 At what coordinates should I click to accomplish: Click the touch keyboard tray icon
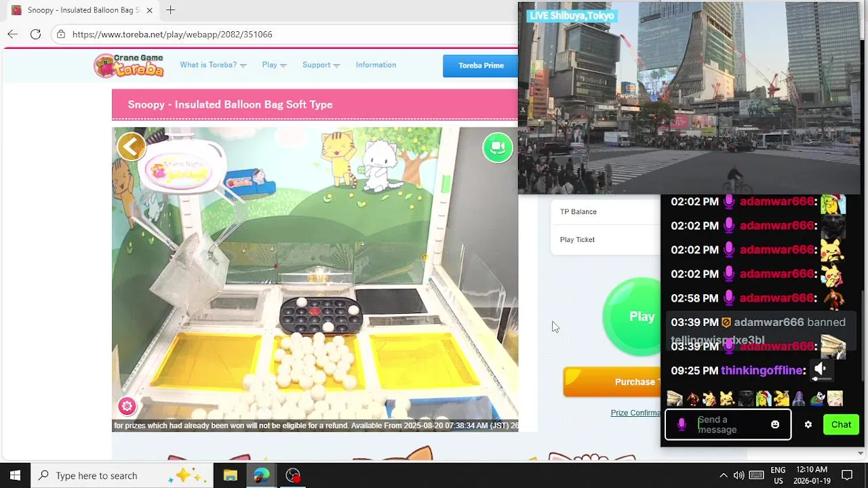(757, 475)
